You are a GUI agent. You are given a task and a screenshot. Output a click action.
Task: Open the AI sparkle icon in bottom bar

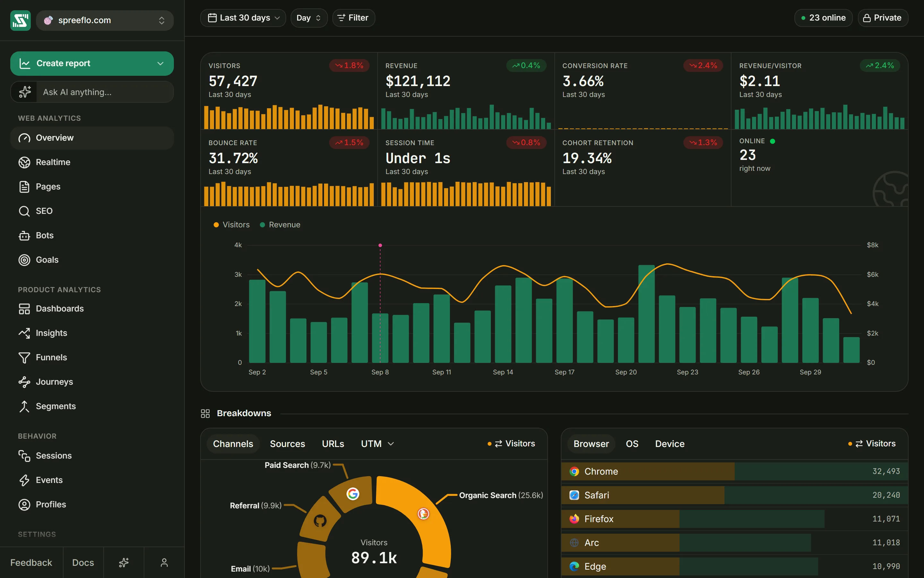tap(124, 562)
